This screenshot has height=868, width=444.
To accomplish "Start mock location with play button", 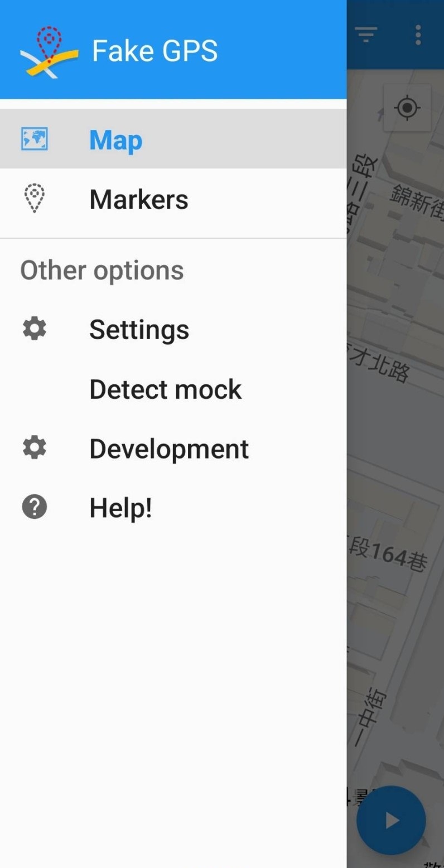I will pyautogui.click(x=392, y=820).
